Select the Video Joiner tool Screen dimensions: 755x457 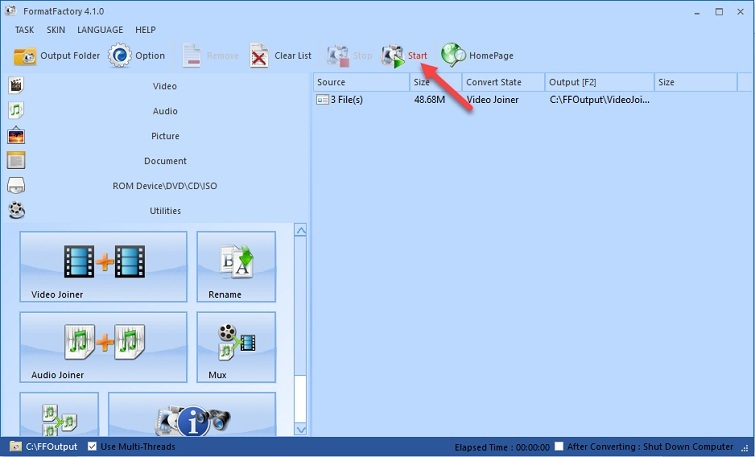click(x=103, y=266)
